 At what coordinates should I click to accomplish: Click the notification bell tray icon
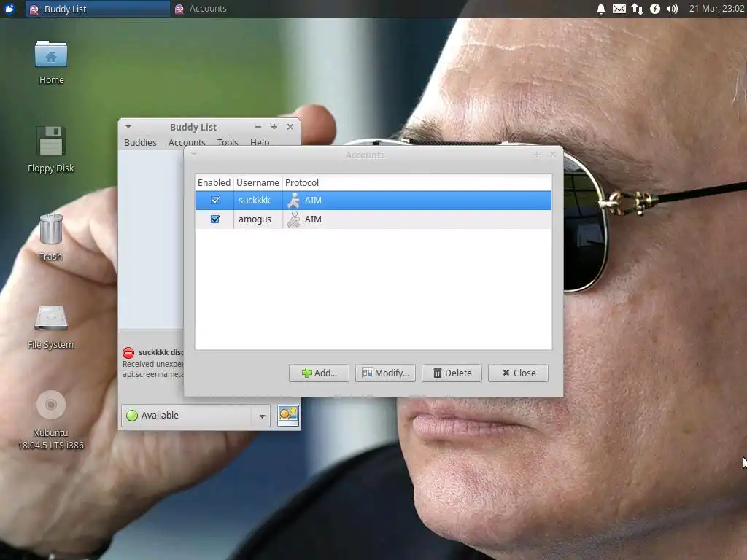601,9
